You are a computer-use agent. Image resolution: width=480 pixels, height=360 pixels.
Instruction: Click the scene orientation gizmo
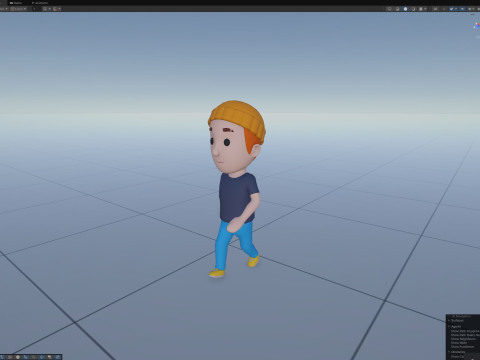click(x=476, y=26)
